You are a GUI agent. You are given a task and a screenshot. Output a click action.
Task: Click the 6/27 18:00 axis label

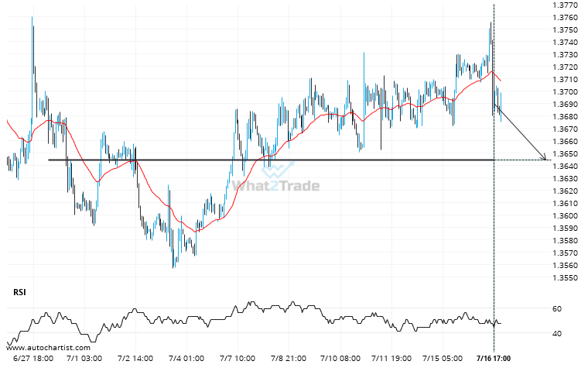pos(33,358)
